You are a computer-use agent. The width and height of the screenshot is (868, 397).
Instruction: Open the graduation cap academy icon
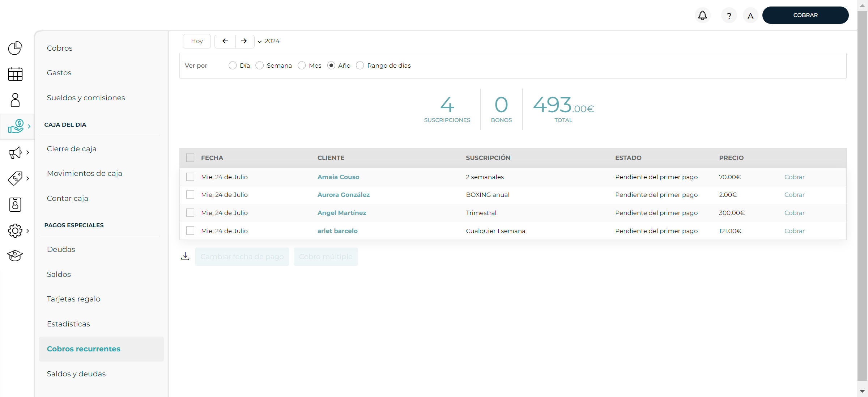point(15,255)
